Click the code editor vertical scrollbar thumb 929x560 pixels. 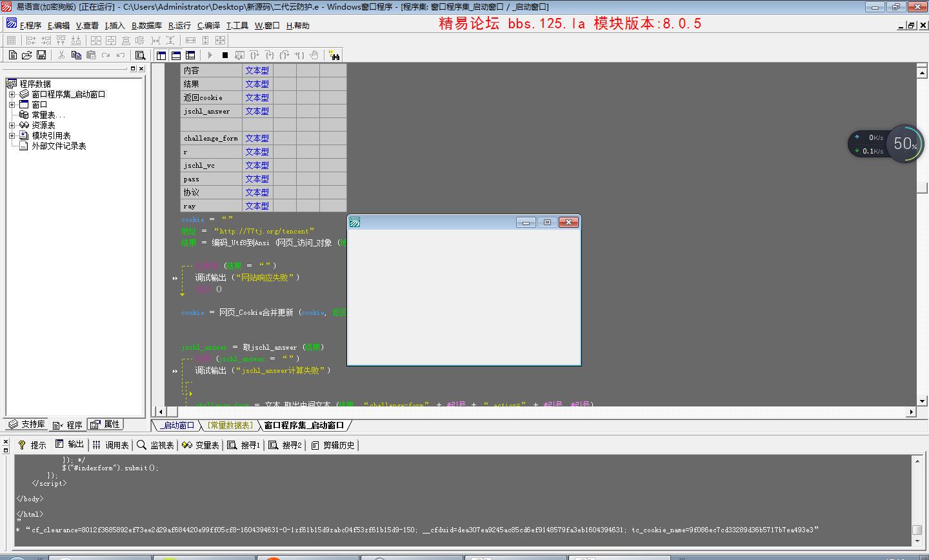coord(922,187)
